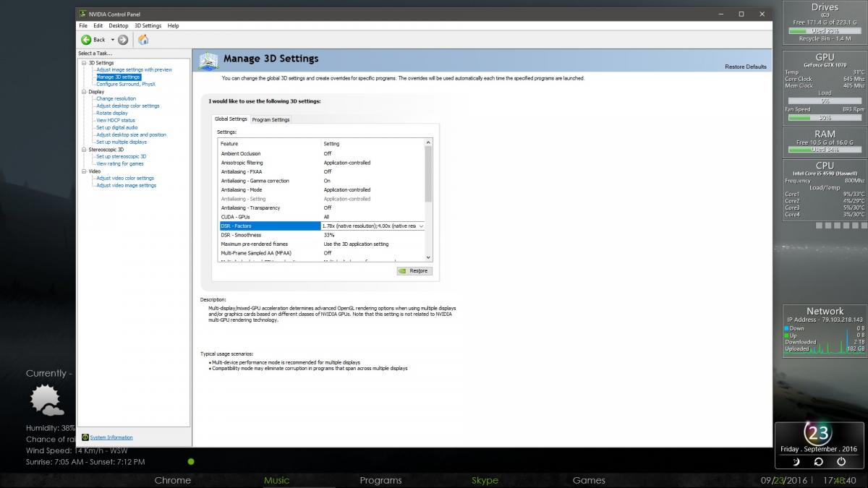Open the 3D Settings menu
The height and width of the screenshot is (488, 868).
[x=148, y=26]
